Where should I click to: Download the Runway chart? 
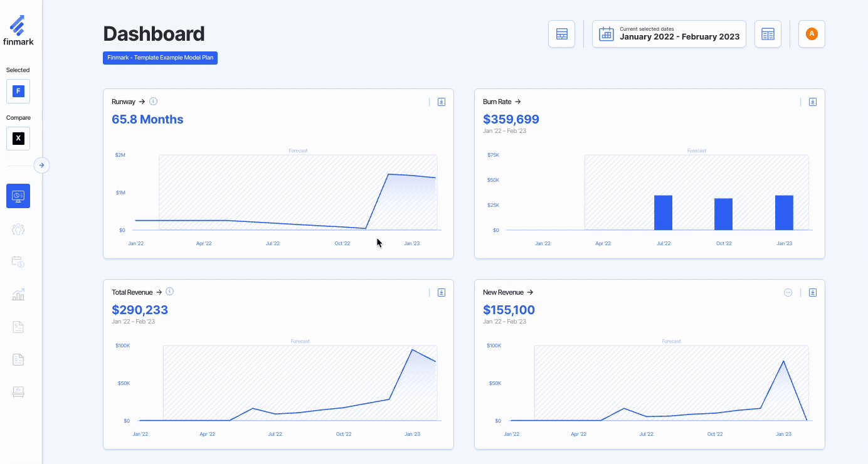coord(442,102)
